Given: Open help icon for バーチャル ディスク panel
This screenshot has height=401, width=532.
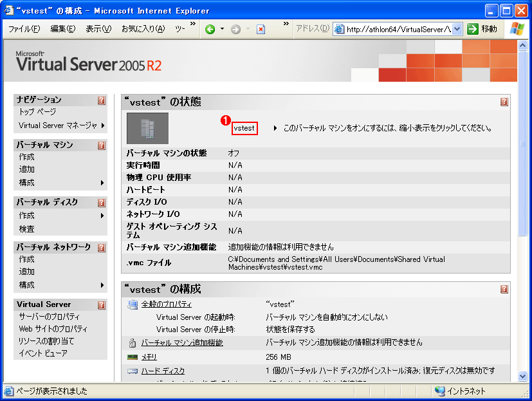Looking at the screenshot, I should (102, 203).
